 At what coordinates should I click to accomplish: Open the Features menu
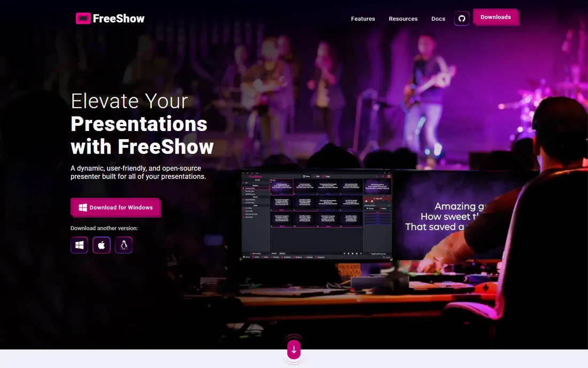click(362, 19)
